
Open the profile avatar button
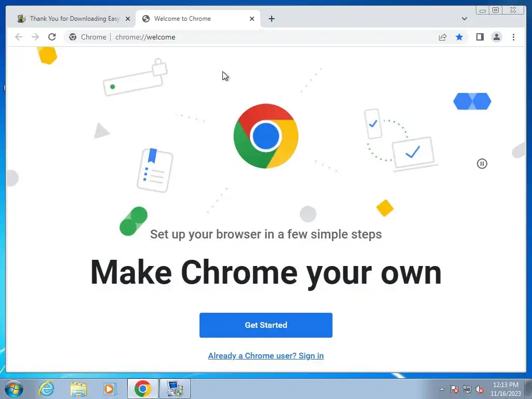(x=496, y=37)
